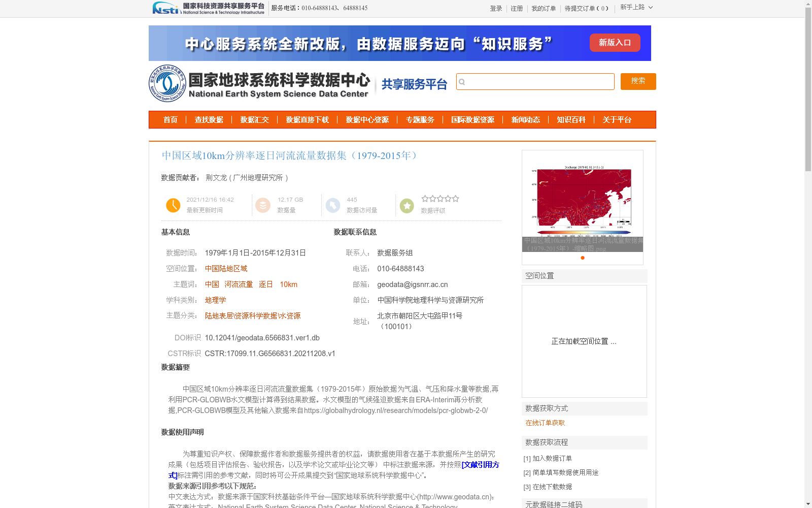Click the 中国 keyword tag
The width and height of the screenshot is (812, 508).
tap(212, 284)
